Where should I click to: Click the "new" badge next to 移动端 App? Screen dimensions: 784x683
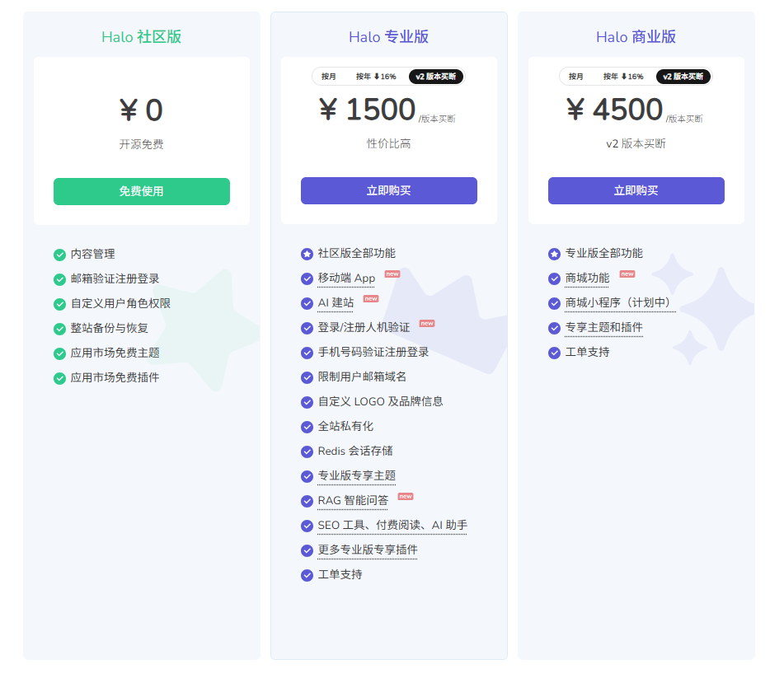point(392,274)
